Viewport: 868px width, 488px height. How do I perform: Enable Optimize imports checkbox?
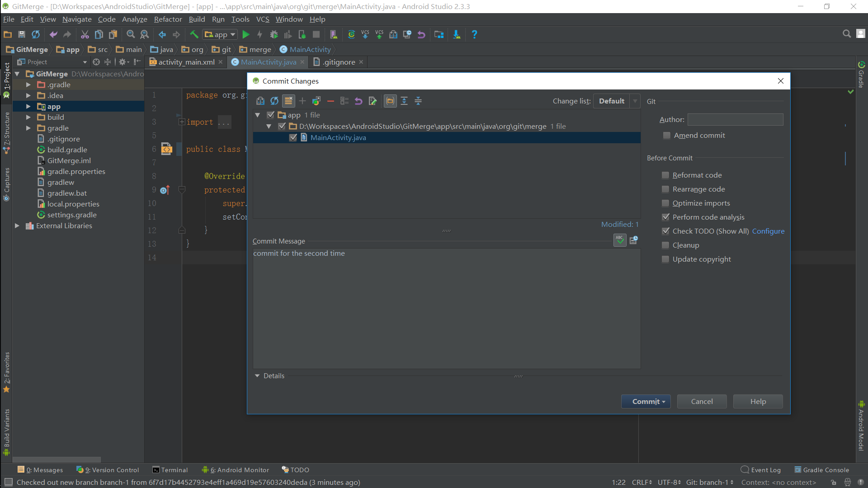click(x=665, y=203)
